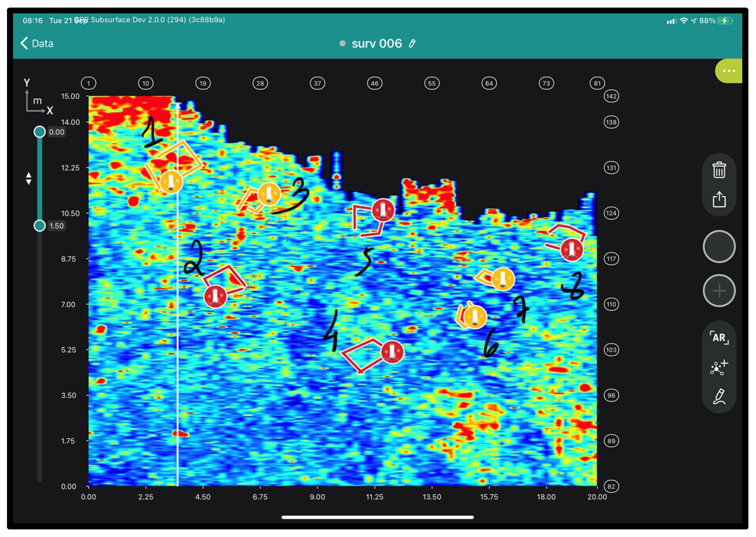Tap the trash delete icon
756x537 pixels.
coord(719,170)
